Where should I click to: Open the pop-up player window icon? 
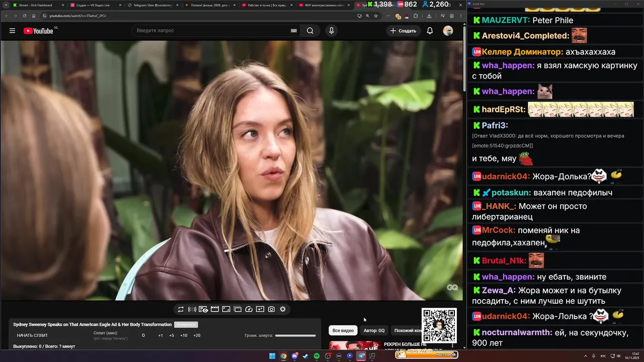click(237, 309)
